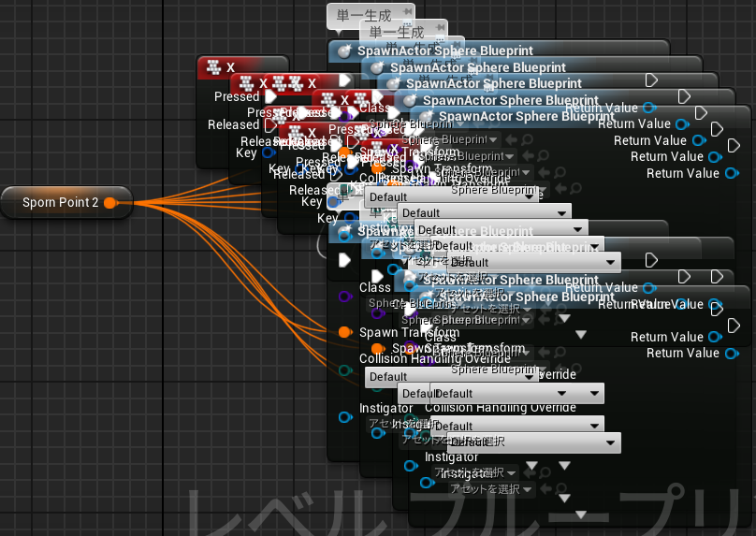Click the bottommost Return Value pin of the lower SpawnActor stack
Viewport: 756px width, 536px height.
(x=732, y=354)
